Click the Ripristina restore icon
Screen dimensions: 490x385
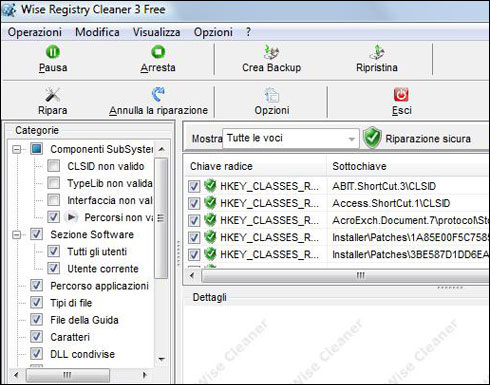pos(377,52)
